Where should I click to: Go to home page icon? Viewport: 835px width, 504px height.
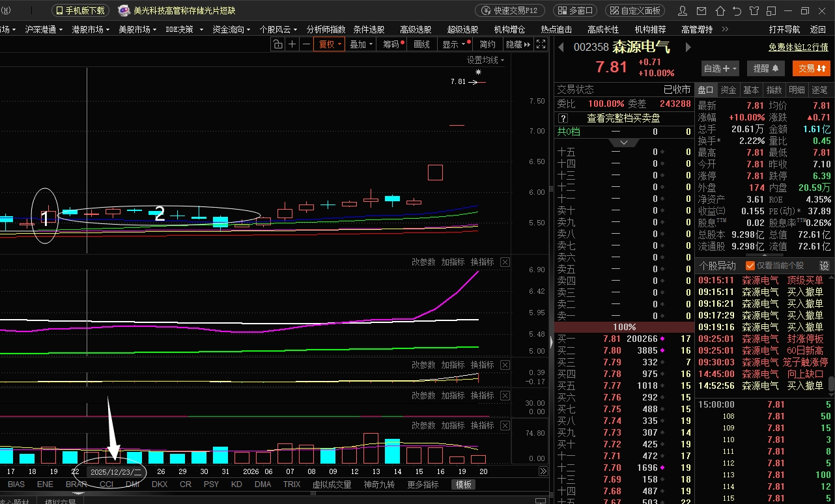tap(719, 10)
